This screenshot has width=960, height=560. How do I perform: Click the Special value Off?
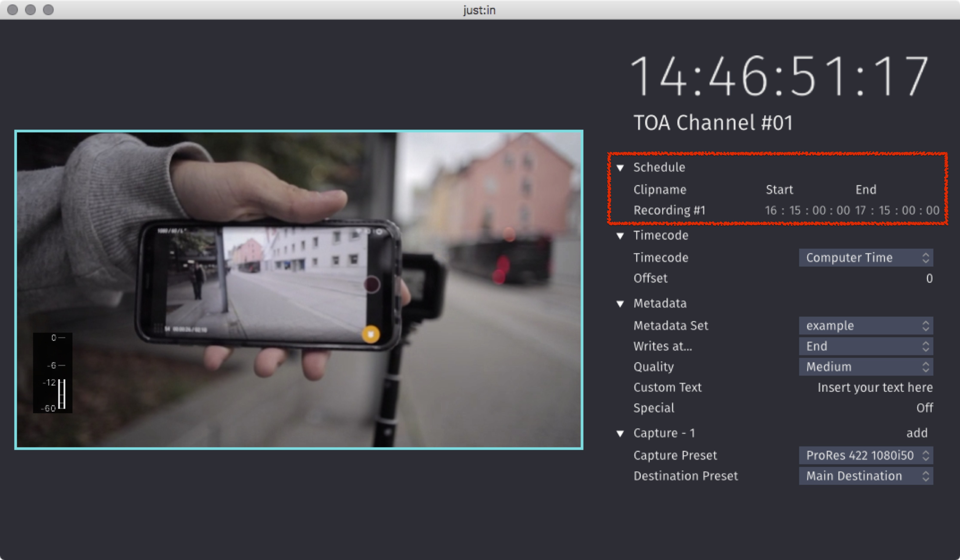(x=925, y=408)
